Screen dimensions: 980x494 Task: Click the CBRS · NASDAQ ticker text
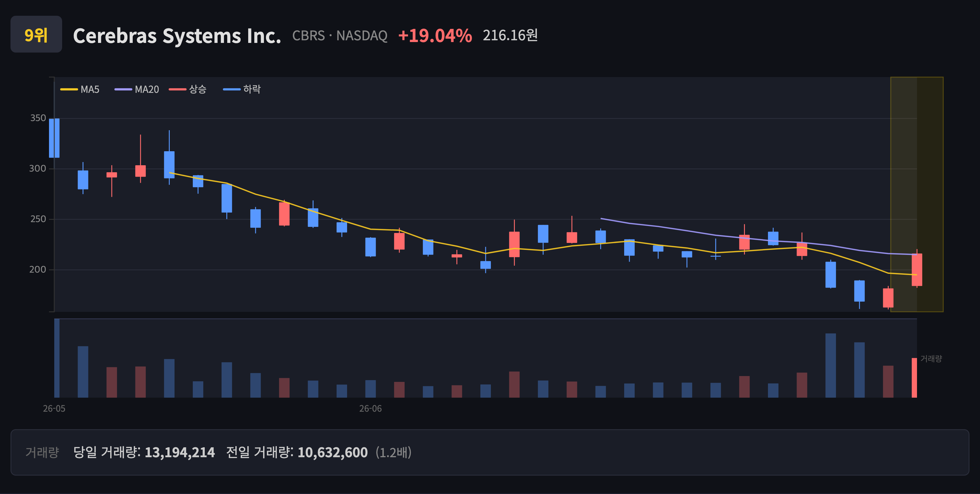[340, 35]
